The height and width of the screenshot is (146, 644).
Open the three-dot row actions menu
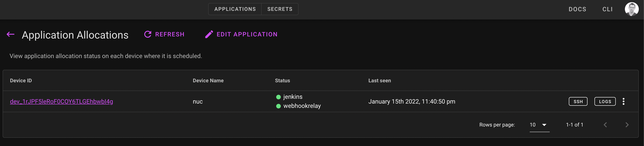pyautogui.click(x=624, y=101)
